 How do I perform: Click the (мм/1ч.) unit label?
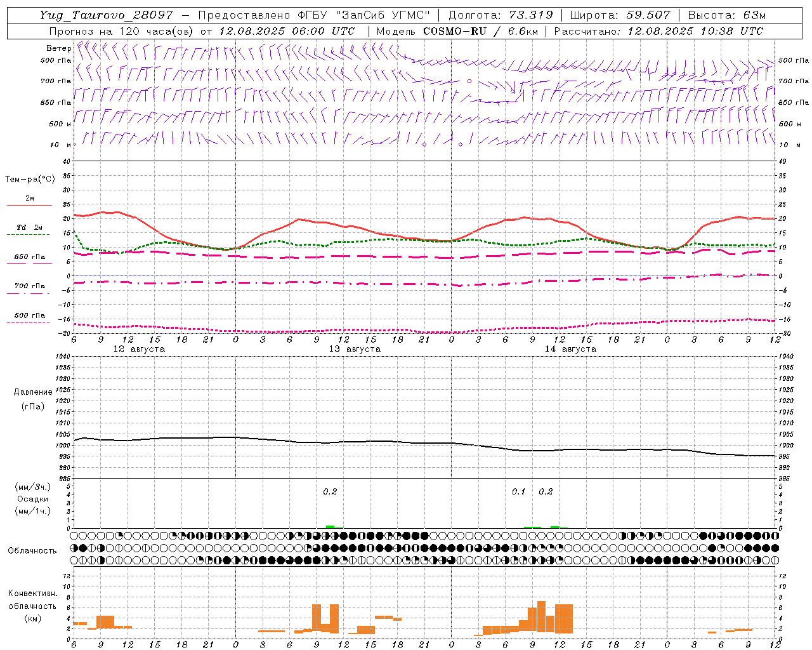click(32, 511)
